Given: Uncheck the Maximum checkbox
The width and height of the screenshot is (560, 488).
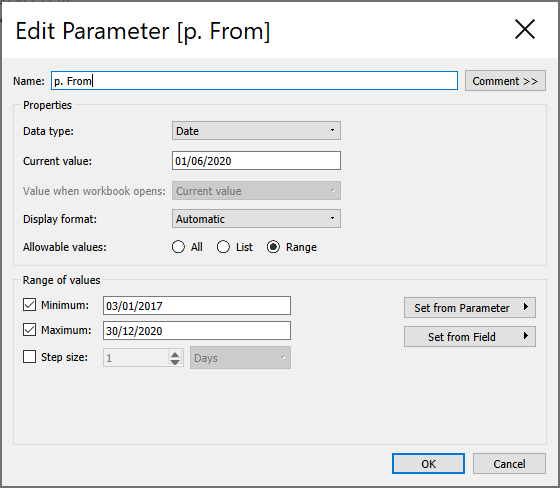Looking at the screenshot, I should [29, 330].
